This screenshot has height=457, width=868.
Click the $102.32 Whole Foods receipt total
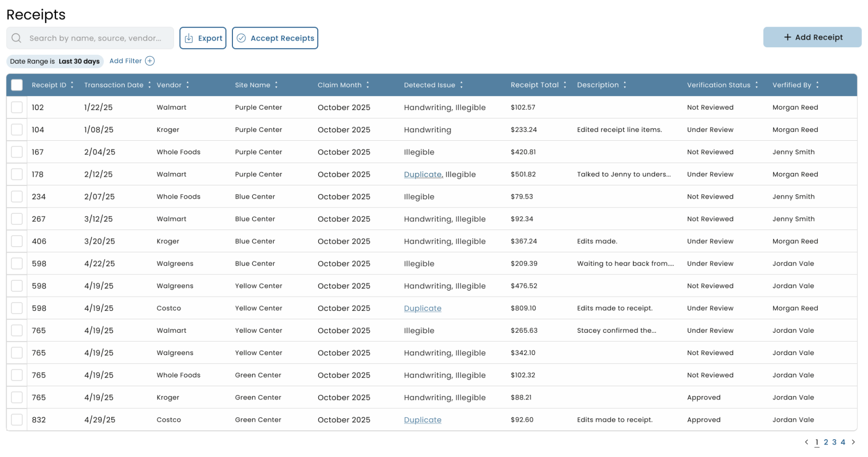pyautogui.click(x=523, y=375)
